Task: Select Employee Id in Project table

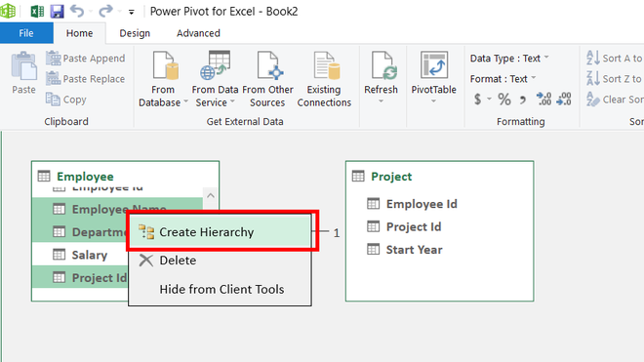Action: (x=422, y=204)
